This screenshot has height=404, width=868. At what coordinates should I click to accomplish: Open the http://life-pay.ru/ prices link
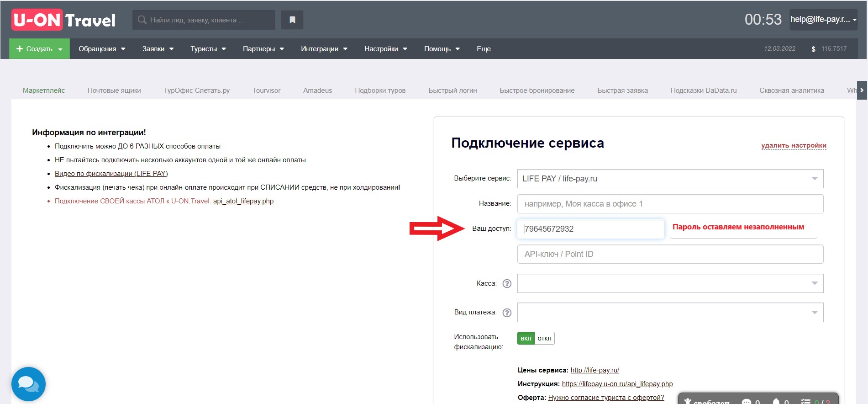[x=595, y=370]
